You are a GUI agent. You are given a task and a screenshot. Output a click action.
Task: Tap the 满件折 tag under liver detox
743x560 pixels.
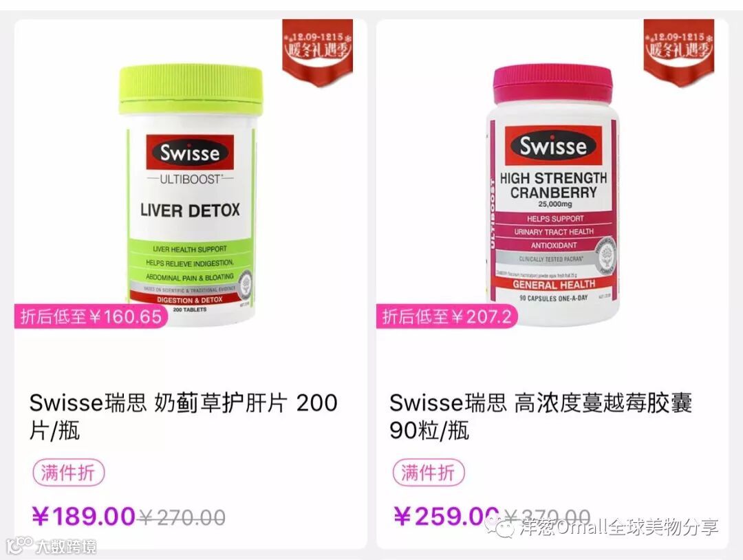68,473
